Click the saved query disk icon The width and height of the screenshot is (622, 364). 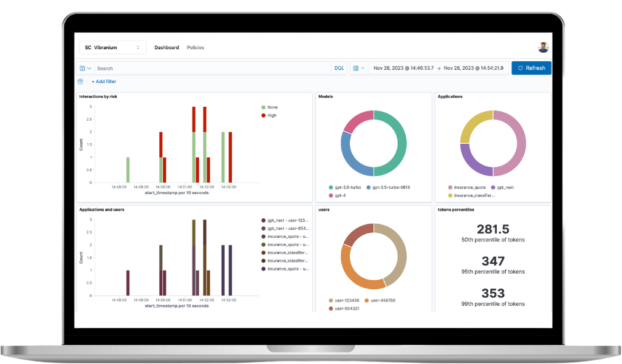point(83,69)
